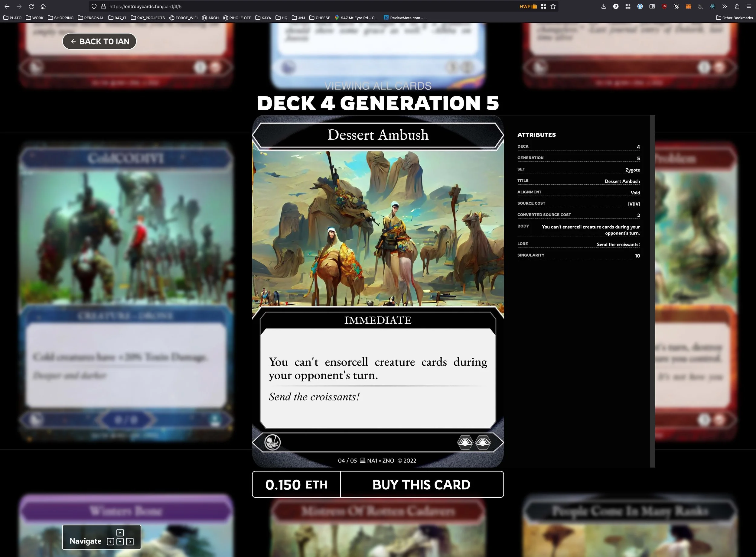This screenshot has height=557, width=756.
Task: Click the Zygote set embryo icon on card
Action: pyautogui.click(x=272, y=442)
